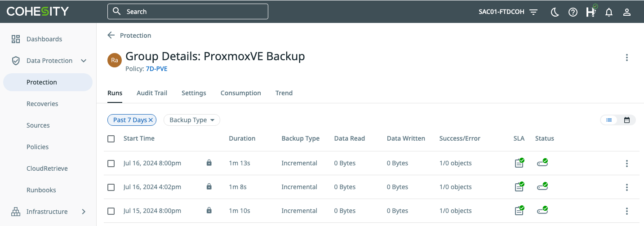The height and width of the screenshot is (226, 644).
Task: Open the Consumption tab
Action: click(240, 93)
